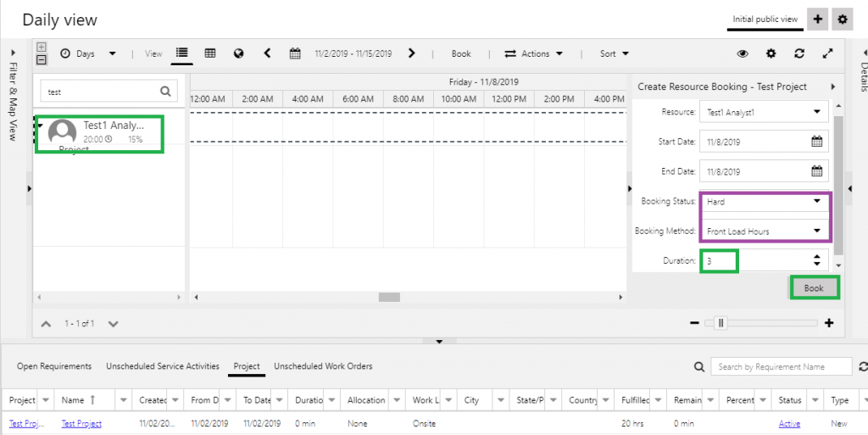Viewport: 868px width, 435px height.
Task: Expand the board to full screen
Action: click(x=827, y=53)
